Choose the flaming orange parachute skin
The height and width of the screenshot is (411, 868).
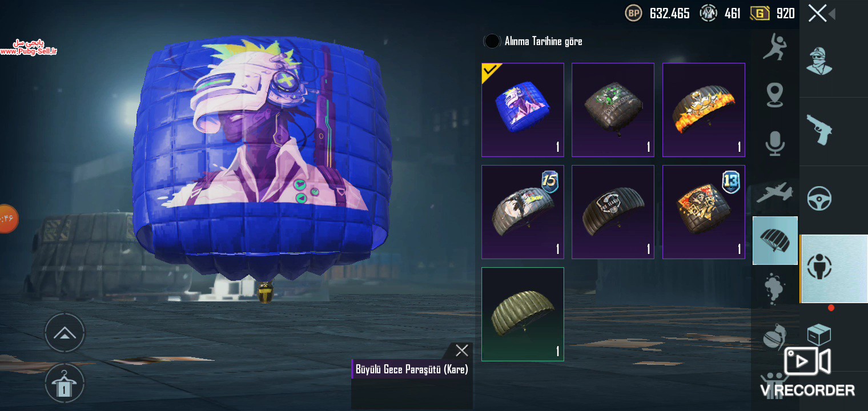coord(704,110)
